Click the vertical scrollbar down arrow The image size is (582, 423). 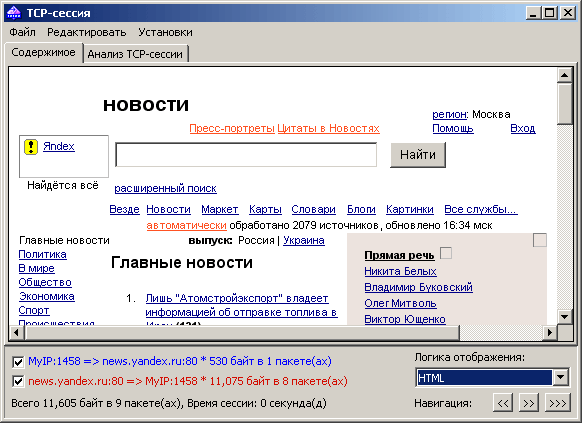point(565,317)
